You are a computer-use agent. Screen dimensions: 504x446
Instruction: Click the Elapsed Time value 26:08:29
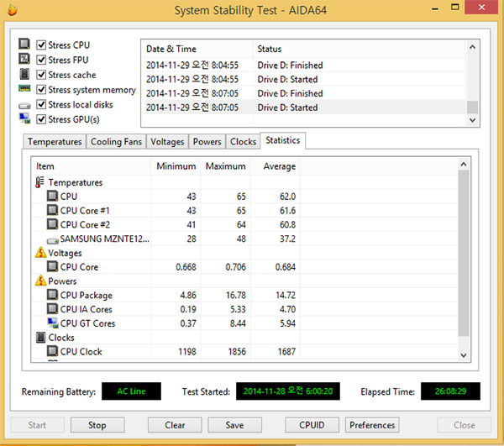pyautogui.click(x=450, y=391)
